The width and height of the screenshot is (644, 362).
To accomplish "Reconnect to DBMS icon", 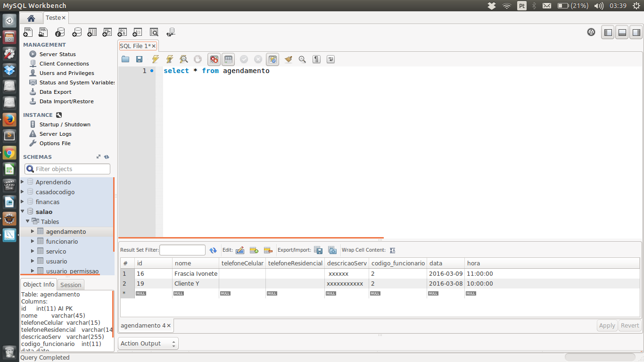I will 171,32.
